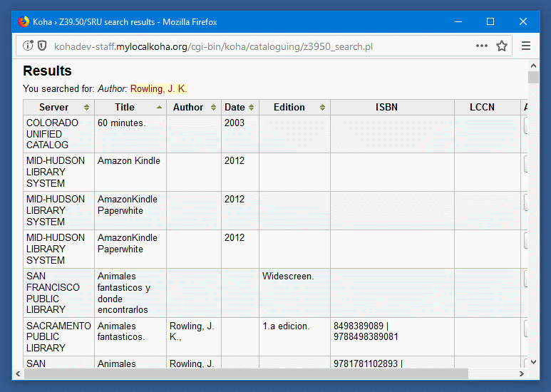Image resolution: width=551 pixels, height=392 pixels.
Task: Click the vertical scrollbar up arrow
Action: point(533,66)
